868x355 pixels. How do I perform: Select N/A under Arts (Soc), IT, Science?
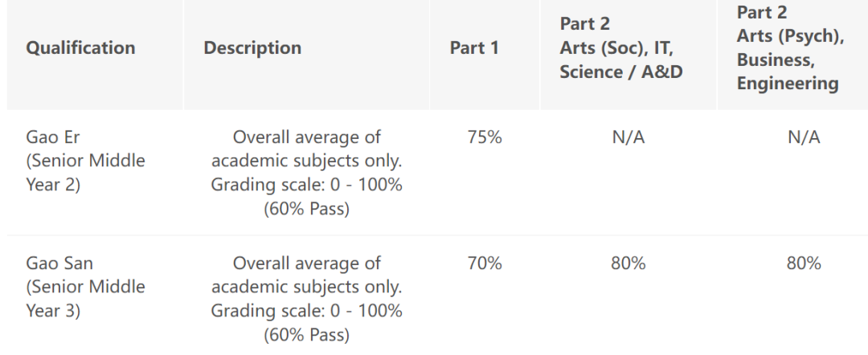pyautogui.click(x=628, y=137)
